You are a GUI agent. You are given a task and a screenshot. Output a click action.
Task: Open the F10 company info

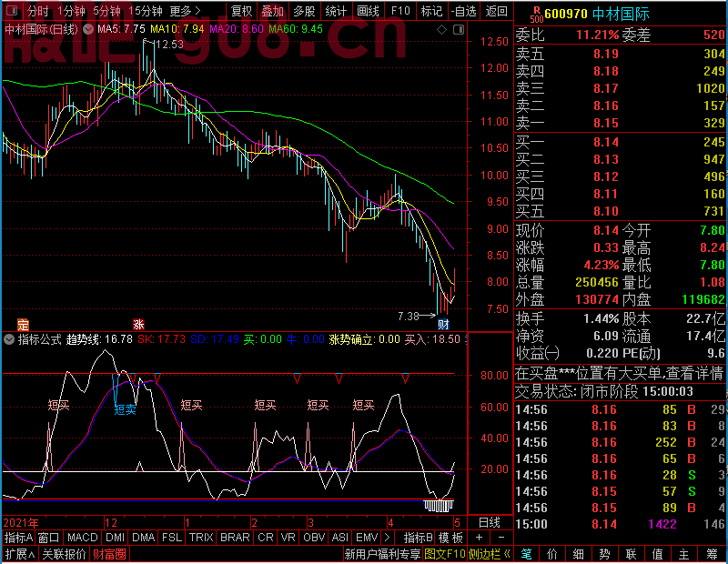pos(400,11)
